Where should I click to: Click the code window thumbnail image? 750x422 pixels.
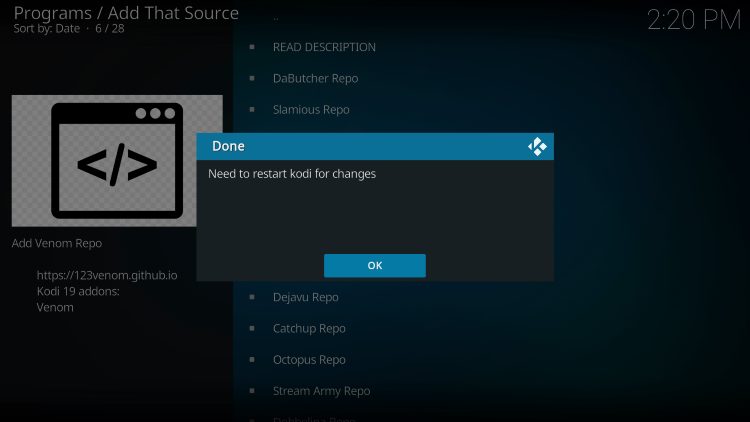click(x=117, y=161)
